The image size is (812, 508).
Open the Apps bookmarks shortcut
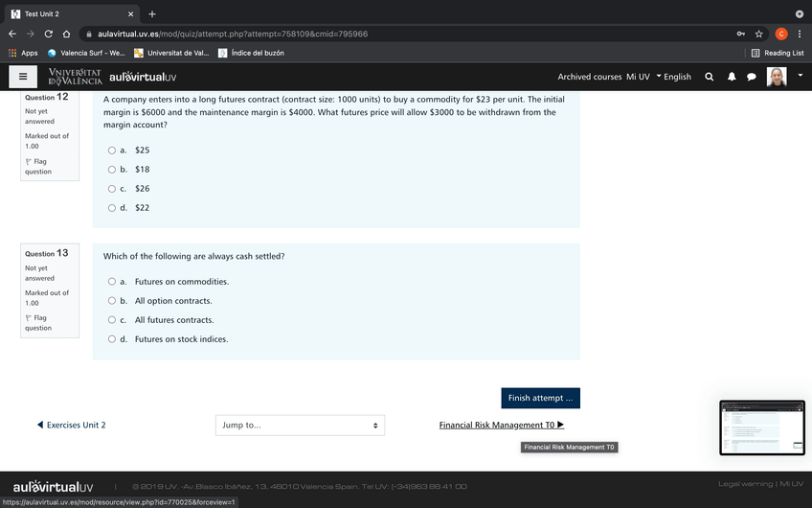pyautogui.click(x=23, y=53)
